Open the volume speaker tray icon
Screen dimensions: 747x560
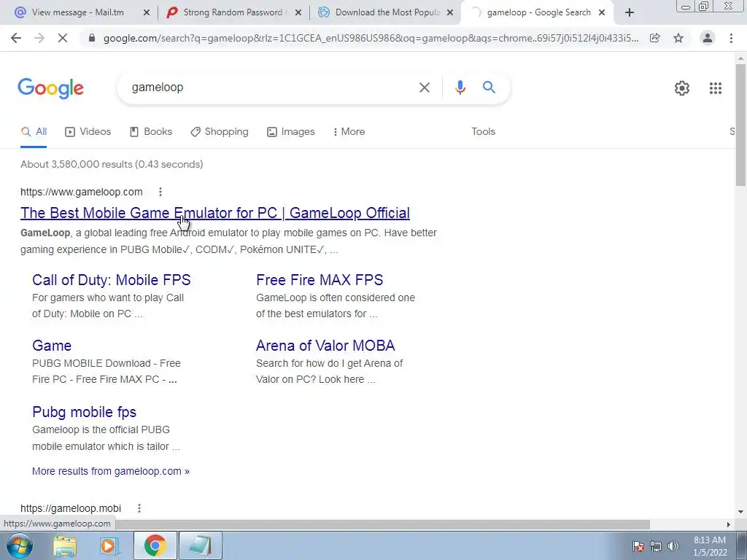click(673, 546)
